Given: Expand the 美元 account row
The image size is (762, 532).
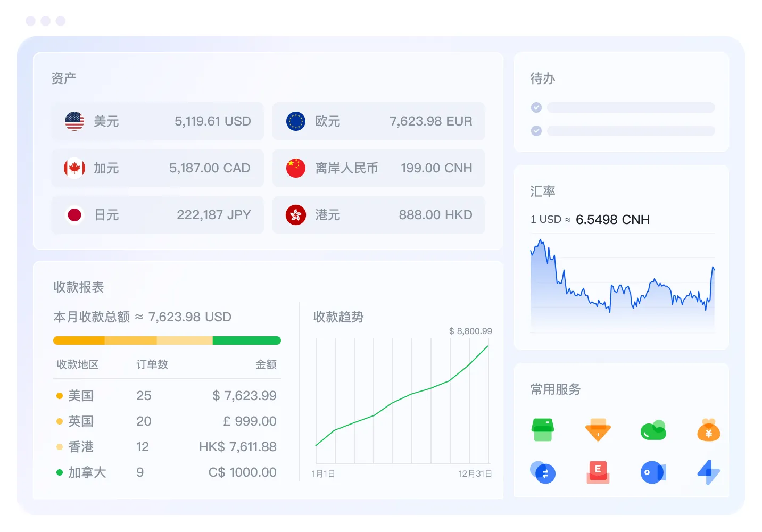Looking at the screenshot, I should coord(158,121).
